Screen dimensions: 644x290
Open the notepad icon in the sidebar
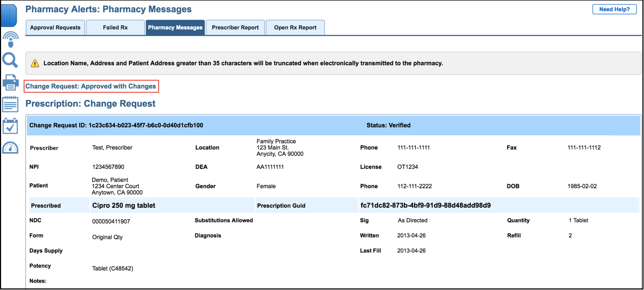10,104
